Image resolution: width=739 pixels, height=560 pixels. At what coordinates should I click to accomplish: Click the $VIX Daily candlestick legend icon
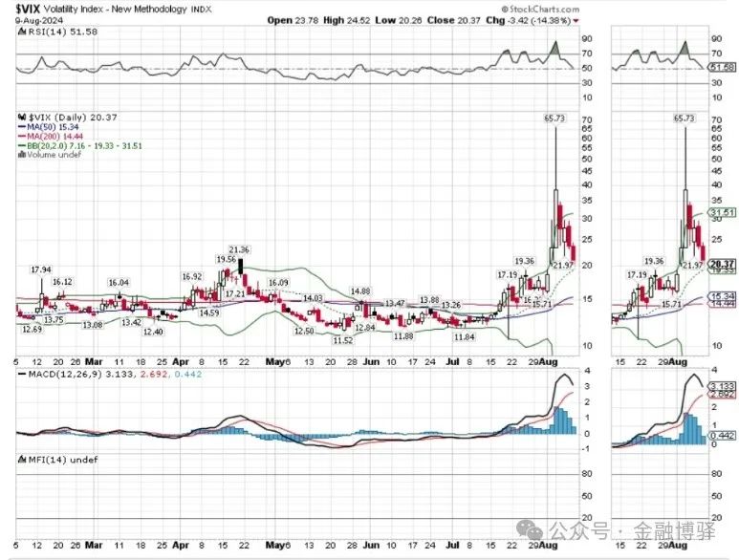[x=22, y=118]
